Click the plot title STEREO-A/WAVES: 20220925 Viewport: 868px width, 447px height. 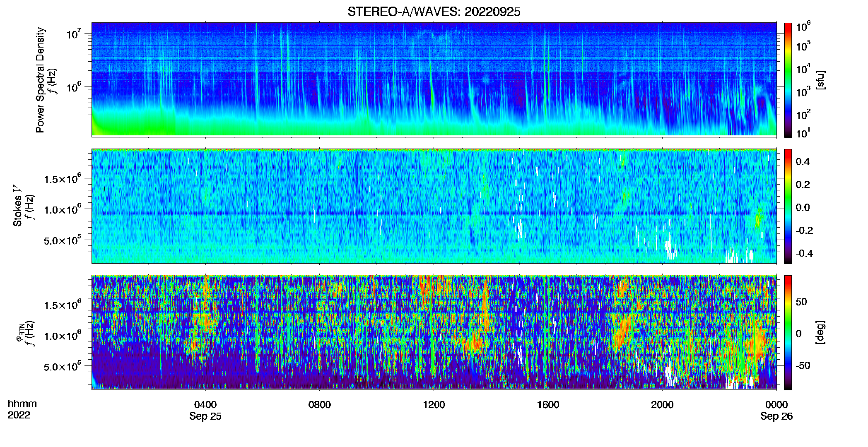click(434, 12)
